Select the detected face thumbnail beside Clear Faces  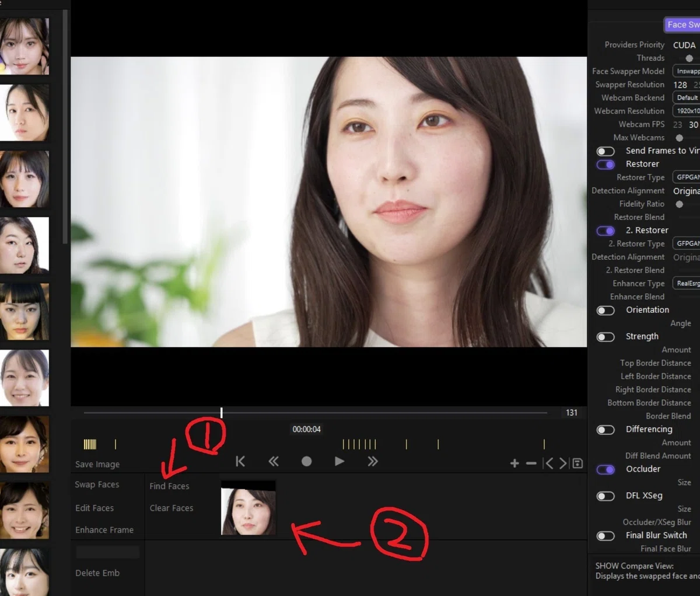coord(249,508)
